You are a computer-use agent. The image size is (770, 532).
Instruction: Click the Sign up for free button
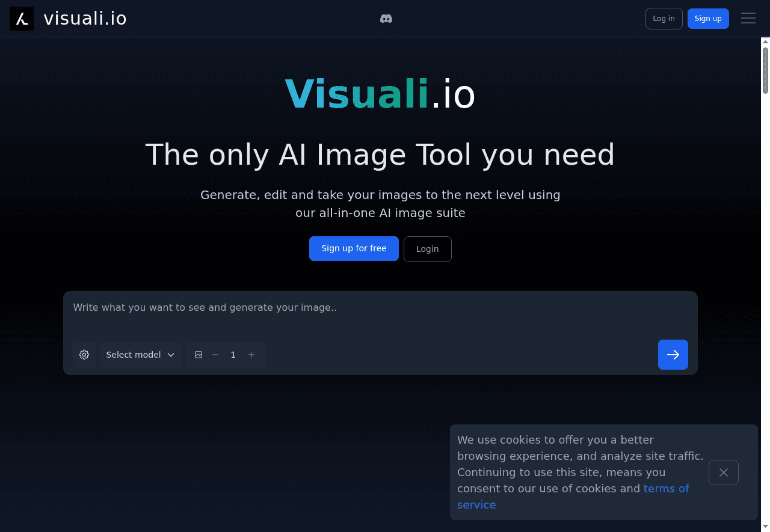point(354,248)
